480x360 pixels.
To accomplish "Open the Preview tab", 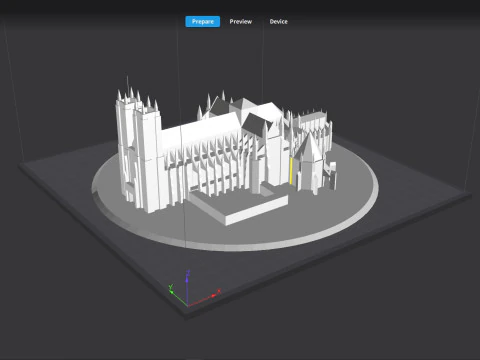I will (x=241, y=22).
